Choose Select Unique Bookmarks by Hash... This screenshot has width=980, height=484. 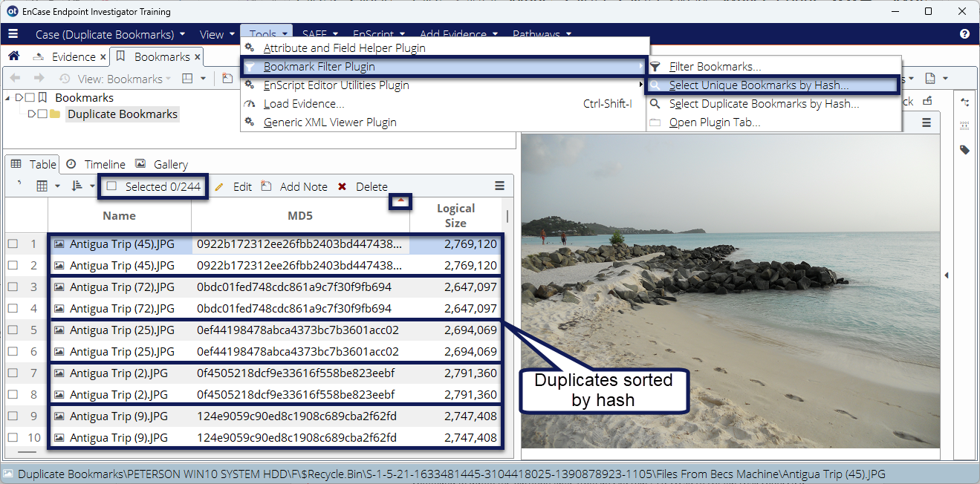pyautogui.click(x=772, y=85)
